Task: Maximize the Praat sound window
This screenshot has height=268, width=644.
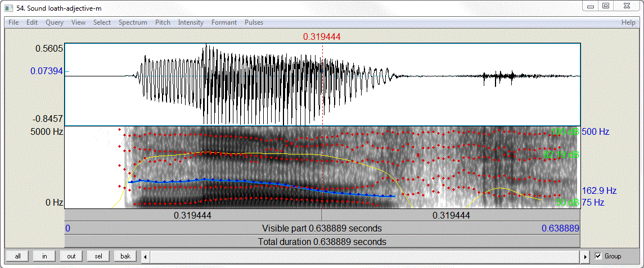Action: coord(605,6)
